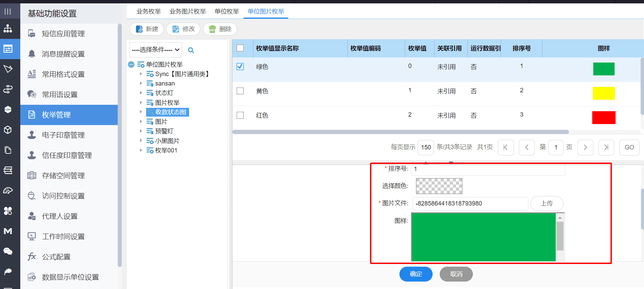644x289 pixels.
Task: Open the ----选择条件---- dropdown
Action: coord(156,50)
